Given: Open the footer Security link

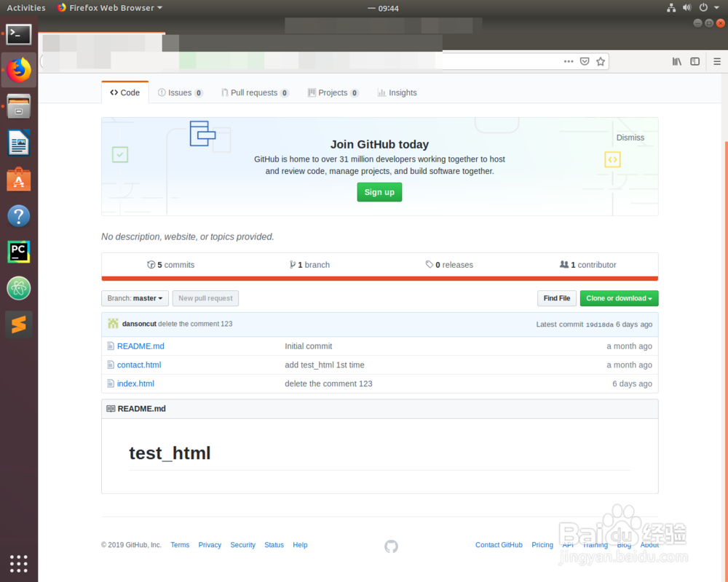Looking at the screenshot, I should pyautogui.click(x=243, y=545).
